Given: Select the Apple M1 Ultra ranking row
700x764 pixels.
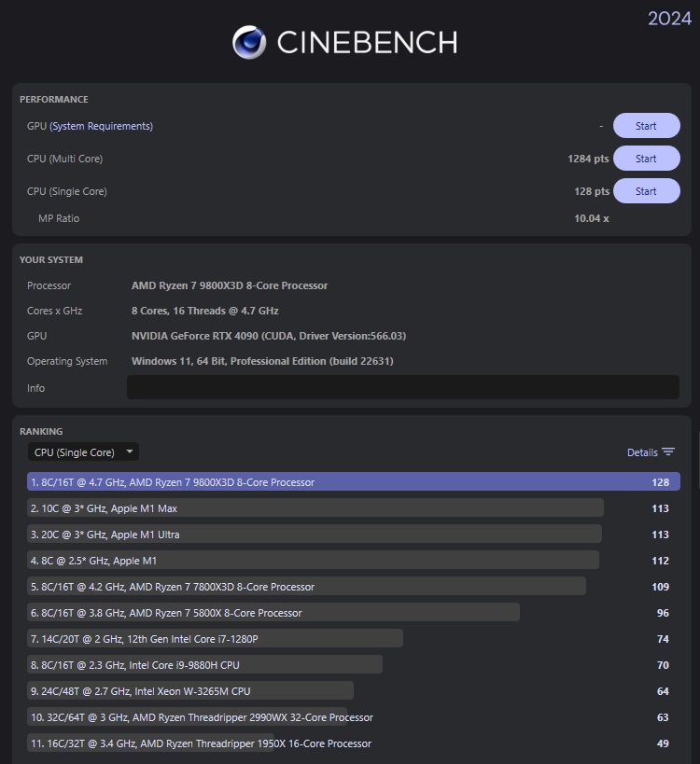Looking at the screenshot, I should [354, 535].
